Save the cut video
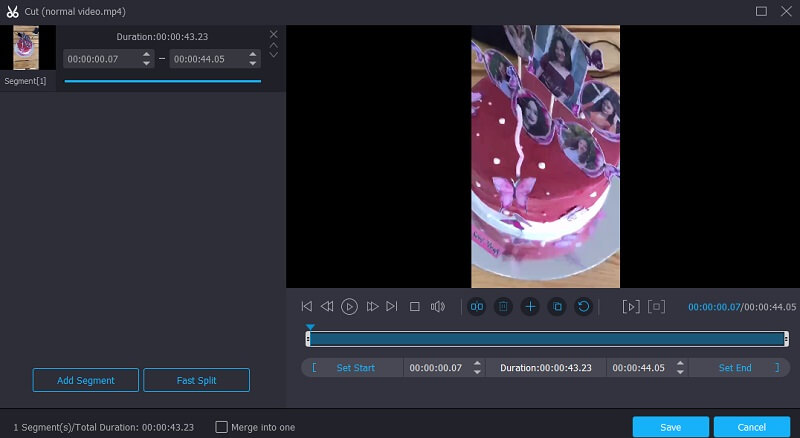 pyautogui.click(x=670, y=427)
